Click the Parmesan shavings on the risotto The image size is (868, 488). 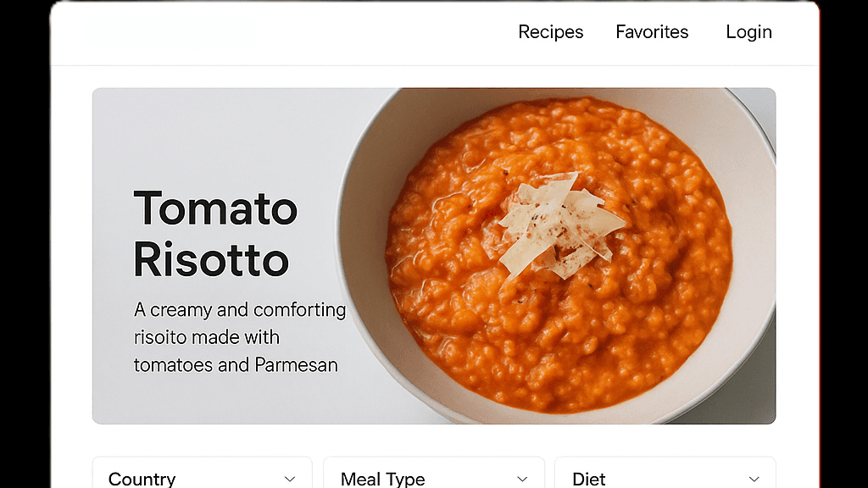pyautogui.click(x=560, y=224)
